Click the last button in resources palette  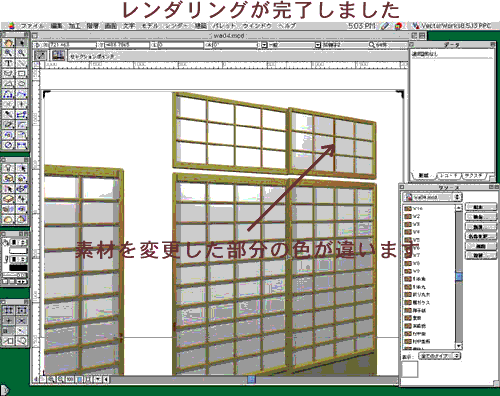[x=481, y=256]
